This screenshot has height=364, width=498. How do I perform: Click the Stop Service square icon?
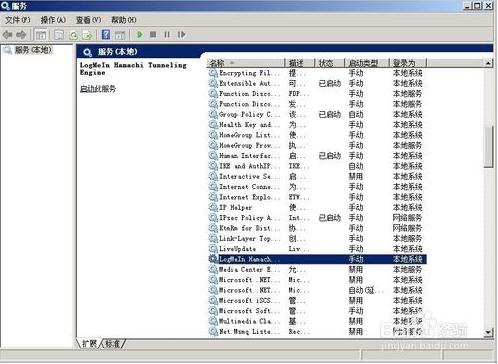pos(153,35)
